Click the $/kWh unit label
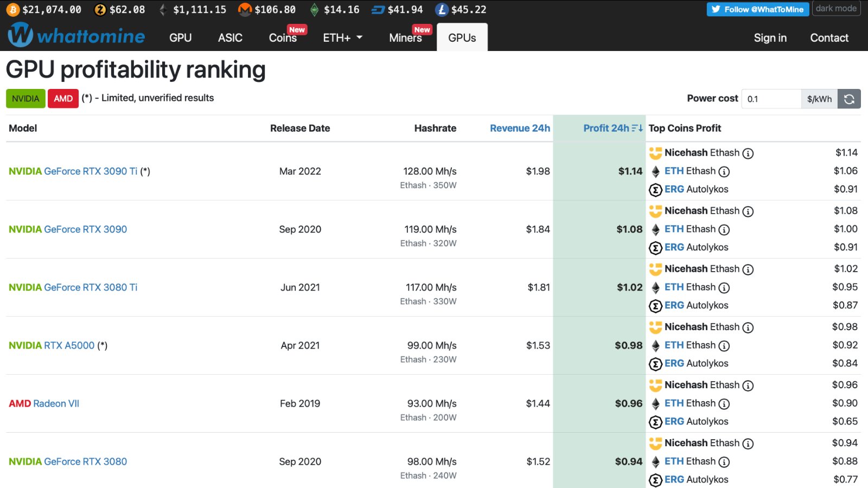Image resolution: width=868 pixels, height=488 pixels. [819, 99]
